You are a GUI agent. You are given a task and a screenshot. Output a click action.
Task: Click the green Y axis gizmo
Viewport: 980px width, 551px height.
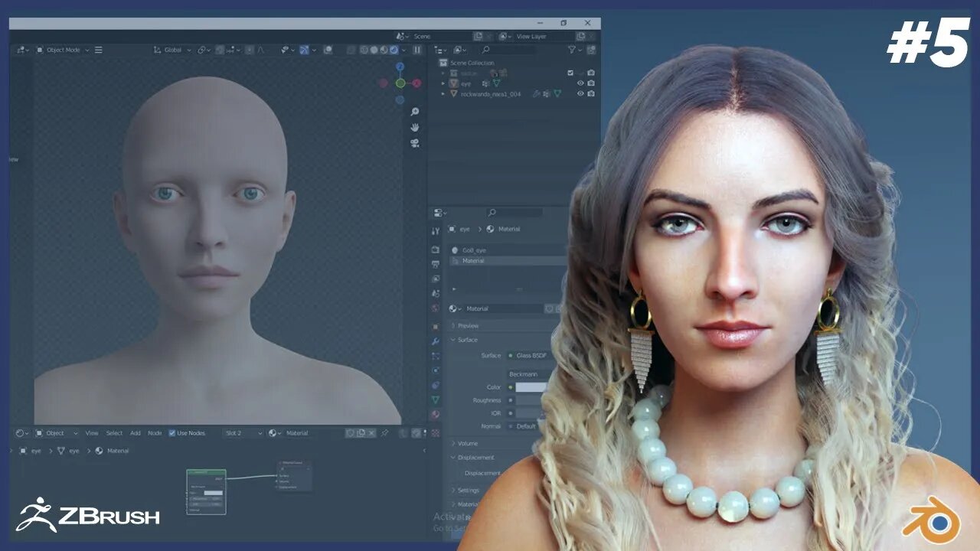point(400,83)
